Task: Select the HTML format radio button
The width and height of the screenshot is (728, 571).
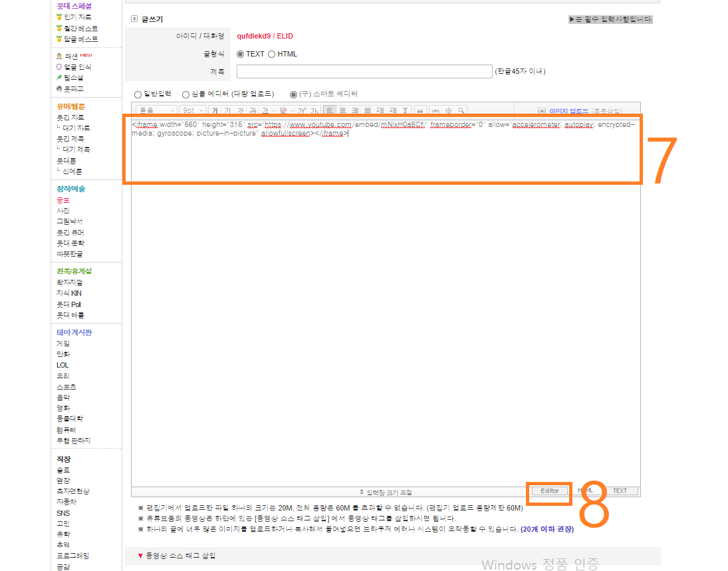Action: coord(272,55)
